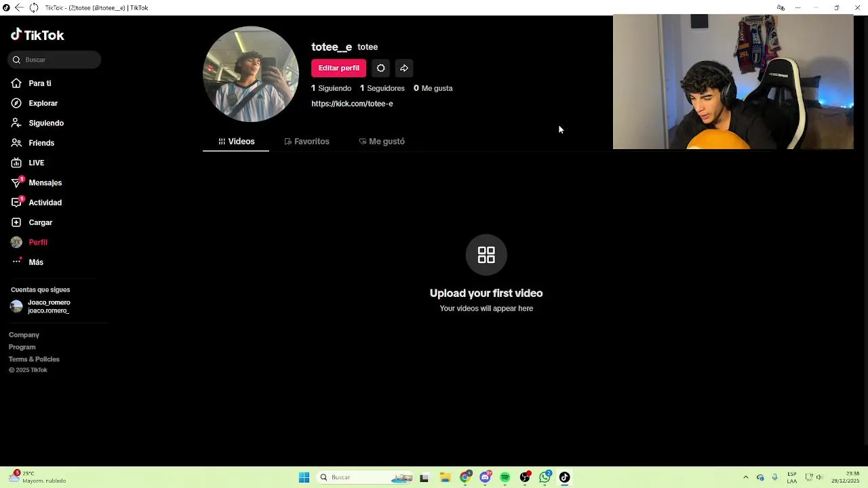This screenshot has height=488, width=868.
Task: Open Friends in the sidebar
Action: pyautogui.click(x=41, y=143)
